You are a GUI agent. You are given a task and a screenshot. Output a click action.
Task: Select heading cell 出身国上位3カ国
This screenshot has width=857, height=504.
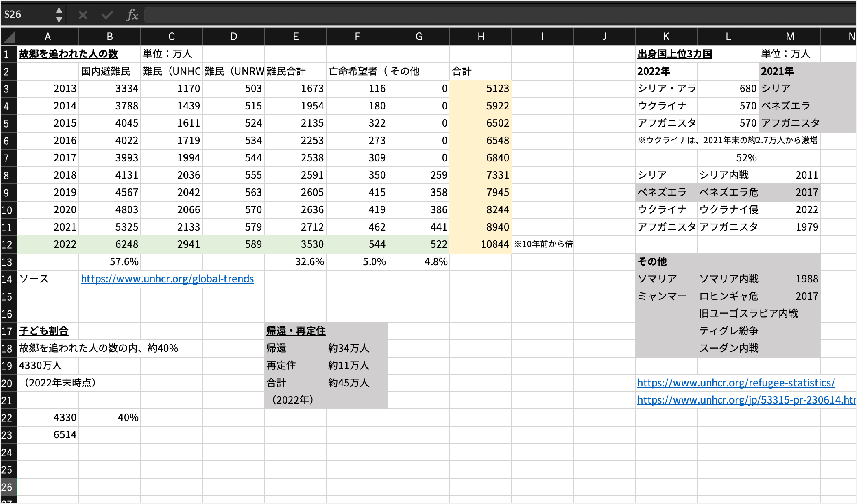coord(675,54)
